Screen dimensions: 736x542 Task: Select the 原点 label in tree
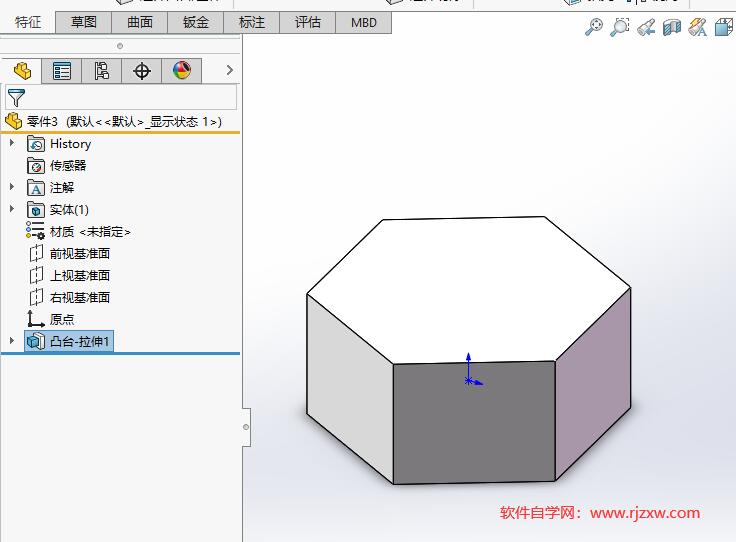point(62,320)
